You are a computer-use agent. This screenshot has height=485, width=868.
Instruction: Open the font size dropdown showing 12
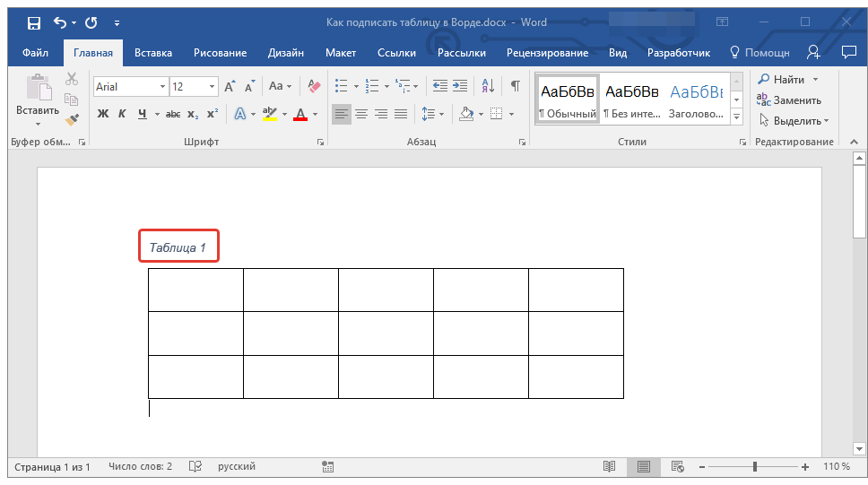coord(213,87)
